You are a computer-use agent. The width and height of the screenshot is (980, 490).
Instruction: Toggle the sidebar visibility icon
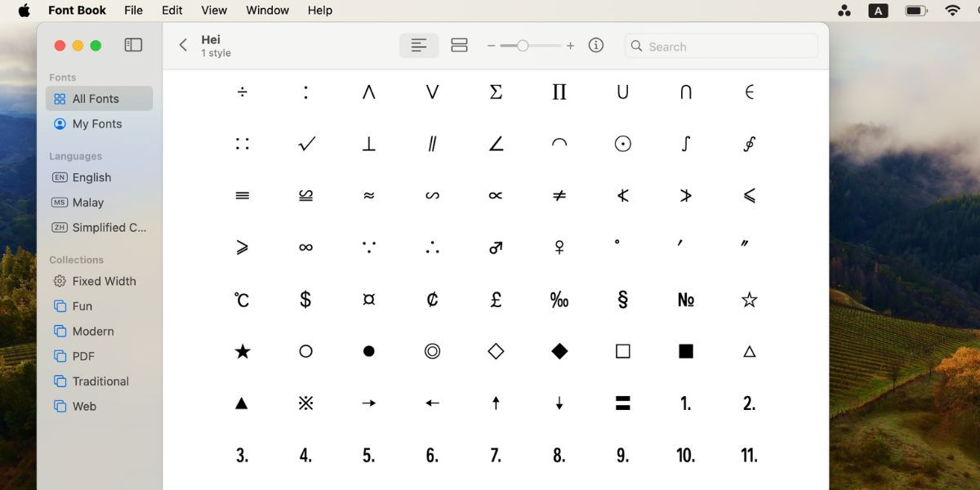[x=133, y=45]
